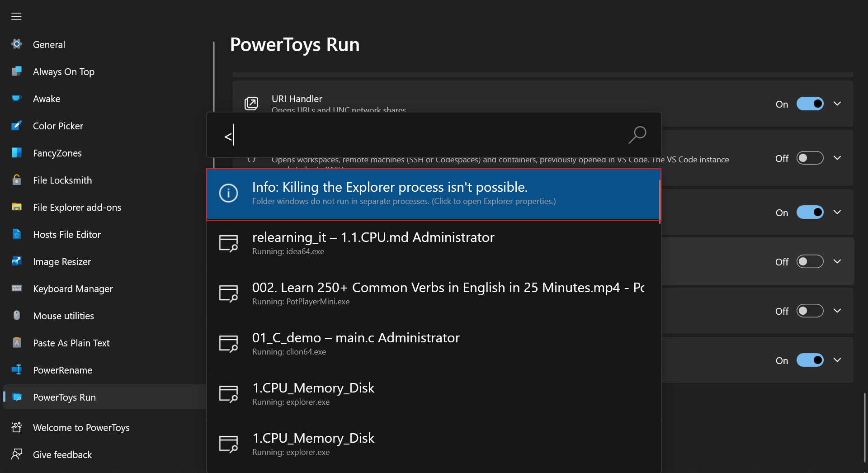Open the hamburger navigation menu

16,16
